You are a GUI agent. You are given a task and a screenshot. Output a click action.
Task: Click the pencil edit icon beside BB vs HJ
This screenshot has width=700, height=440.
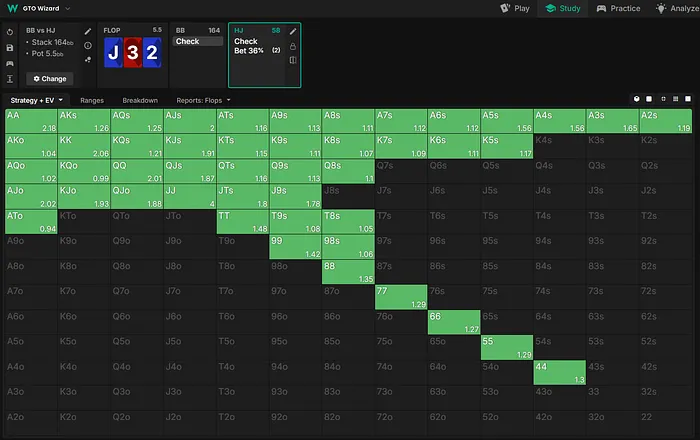pyautogui.click(x=87, y=31)
